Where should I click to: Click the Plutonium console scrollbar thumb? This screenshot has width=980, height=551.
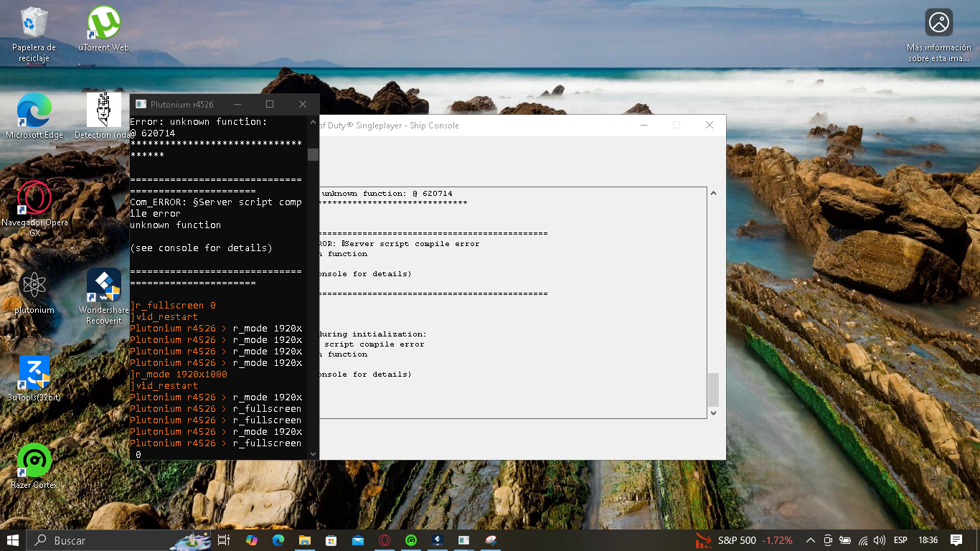[x=313, y=154]
